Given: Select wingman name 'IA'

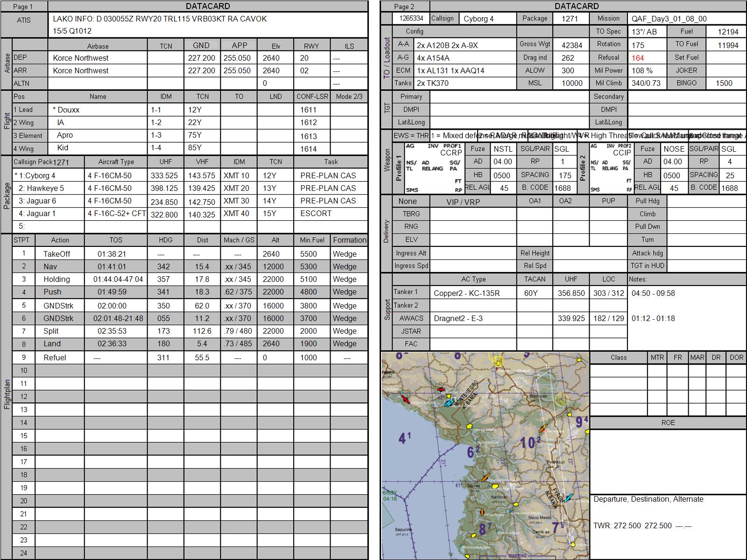Looking at the screenshot, I should [61, 122].
